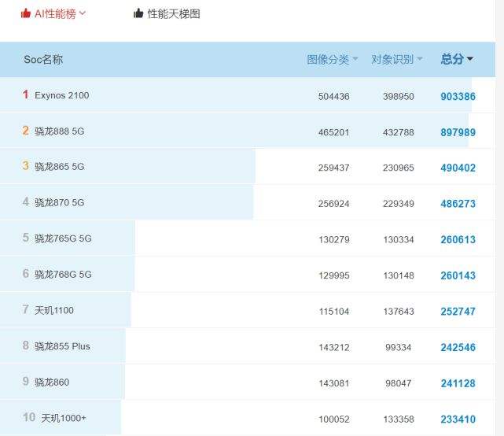Click object recognition value 398950
Screen dimensions: 504x436
point(399,96)
